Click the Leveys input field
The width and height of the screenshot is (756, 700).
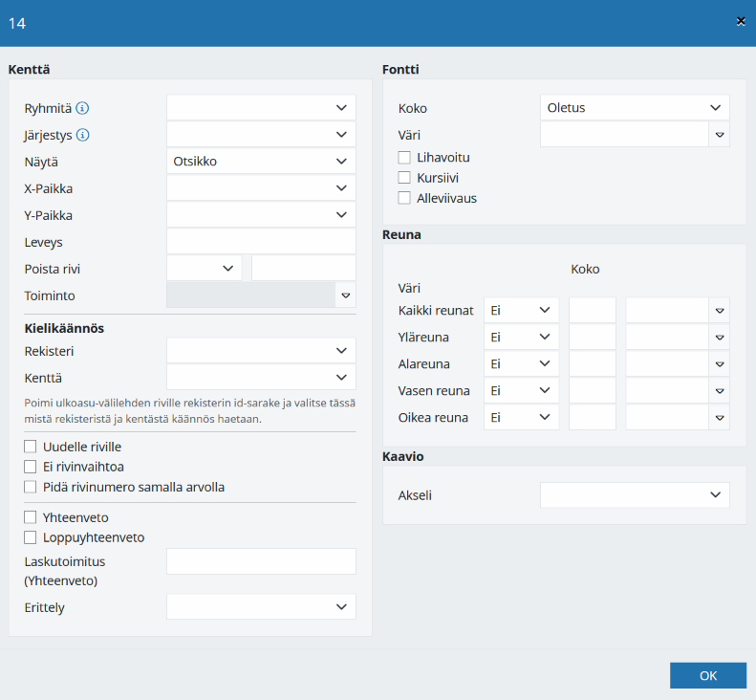(261, 242)
